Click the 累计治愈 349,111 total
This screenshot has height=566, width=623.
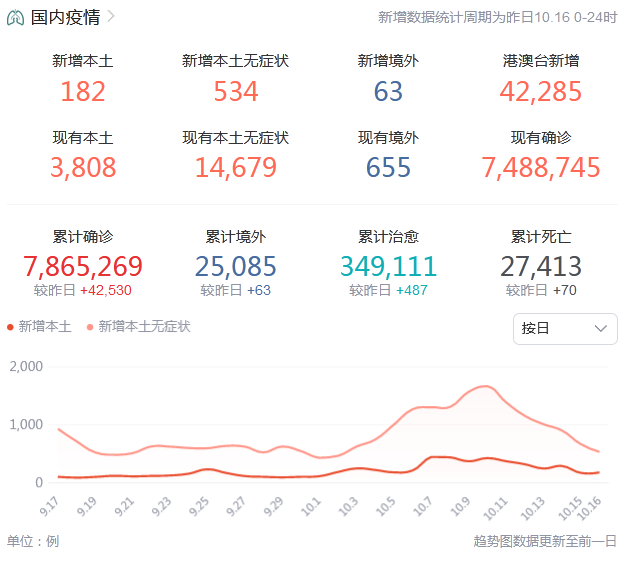click(x=388, y=266)
